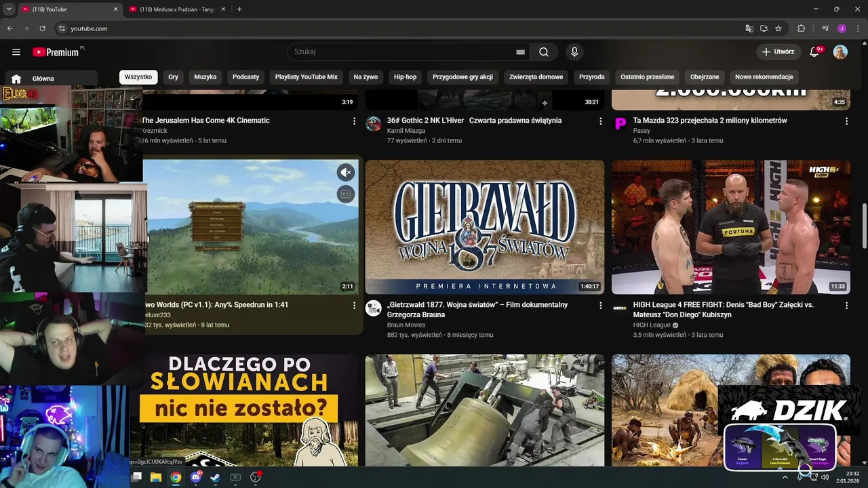Select the Obejrzane filter chip
868x488 pixels.
[x=705, y=77]
